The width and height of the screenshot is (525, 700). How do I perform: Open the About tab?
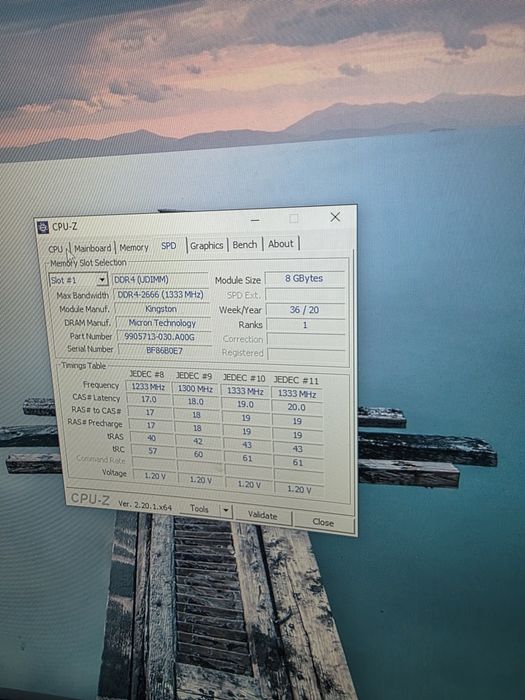(x=281, y=244)
